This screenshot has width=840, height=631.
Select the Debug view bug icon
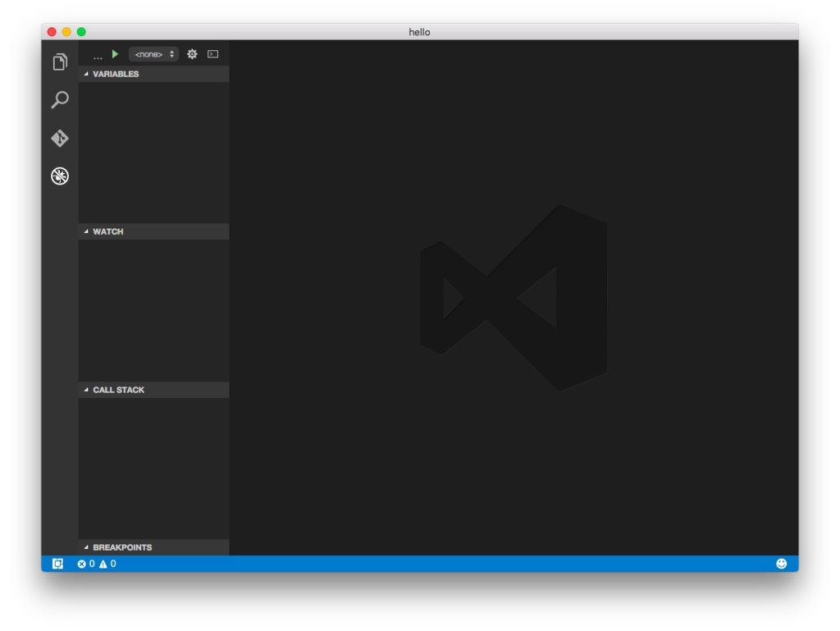pyautogui.click(x=60, y=176)
